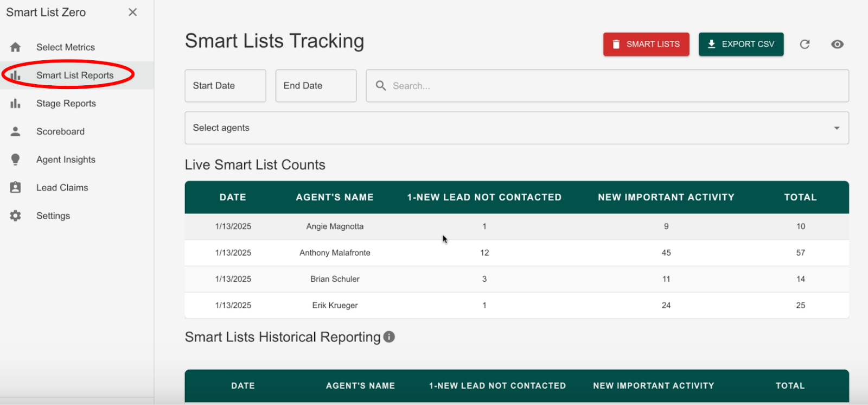Click NEW IMPORTANT ACTIVITY header in Historical table
Viewport: 868px width, 405px height.
(654, 385)
